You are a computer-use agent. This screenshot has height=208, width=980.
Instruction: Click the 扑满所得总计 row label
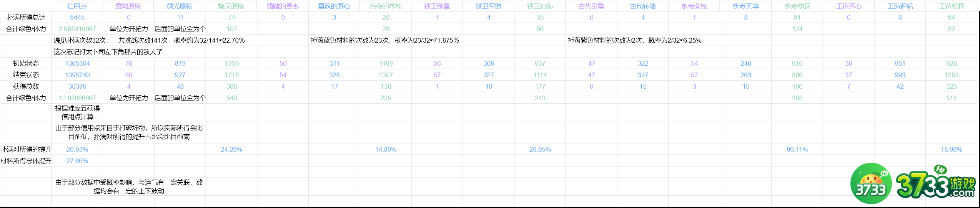click(x=26, y=17)
